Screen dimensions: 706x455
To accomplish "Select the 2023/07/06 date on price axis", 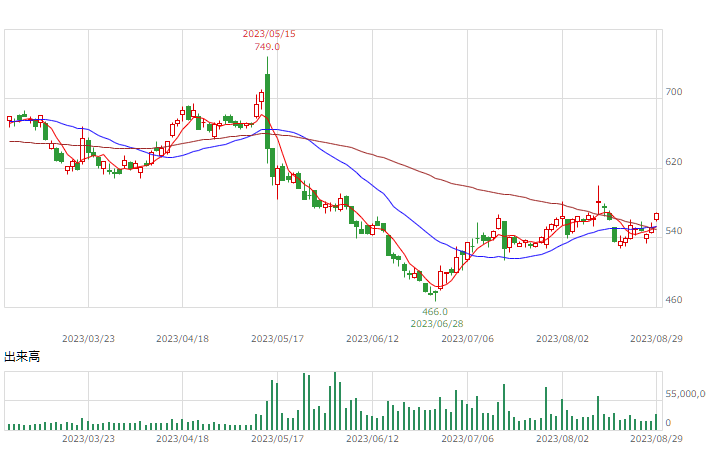I will (467, 338).
